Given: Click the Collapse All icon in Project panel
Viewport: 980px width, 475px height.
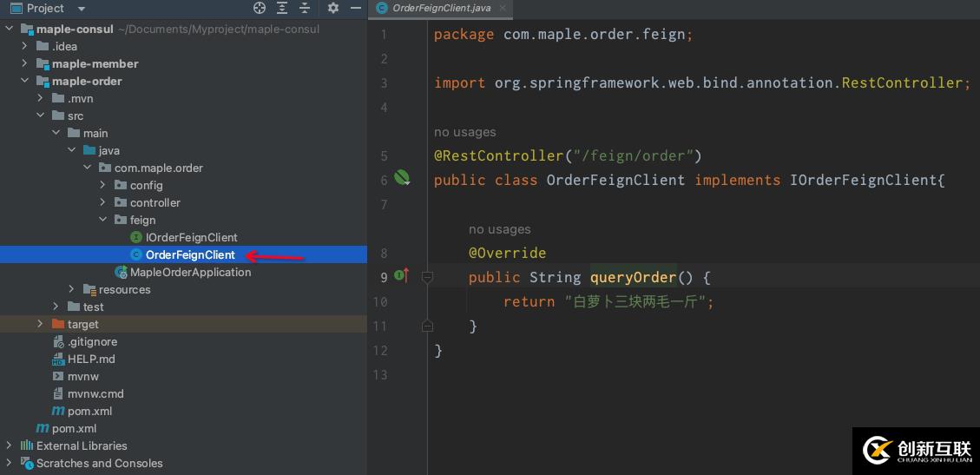Looking at the screenshot, I should point(305,8).
